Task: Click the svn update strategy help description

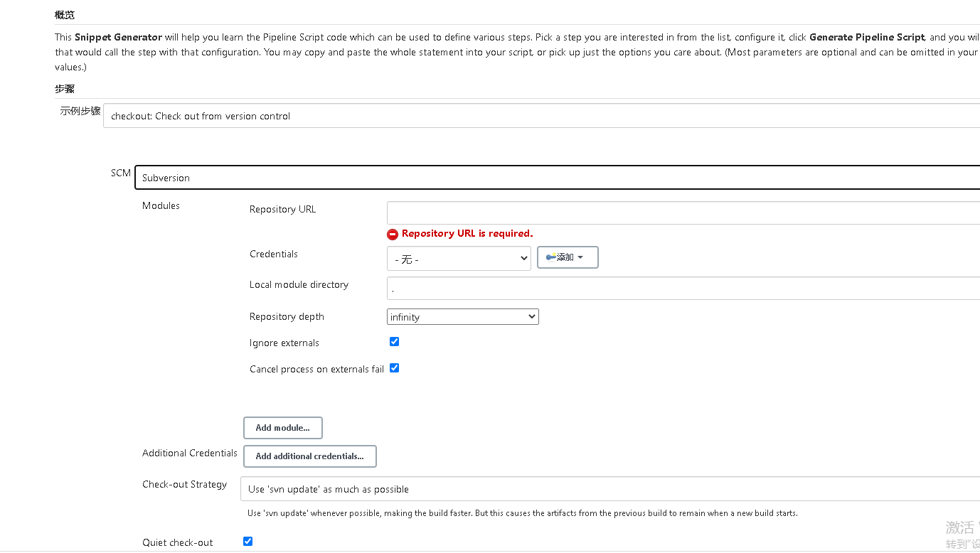Action: 523,513
